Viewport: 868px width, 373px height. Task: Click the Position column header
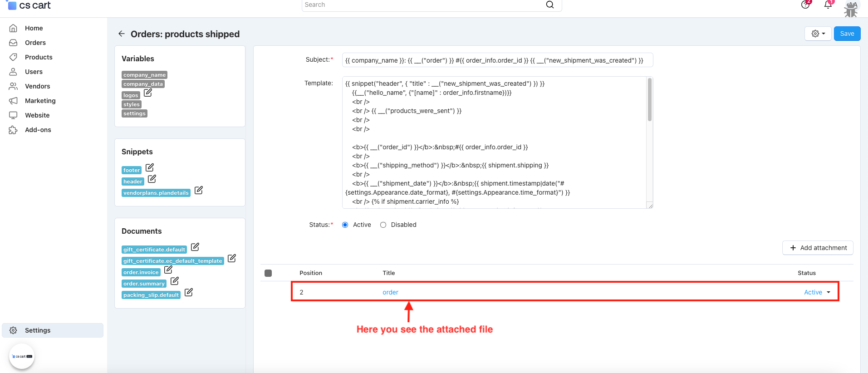pyautogui.click(x=311, y=273)
